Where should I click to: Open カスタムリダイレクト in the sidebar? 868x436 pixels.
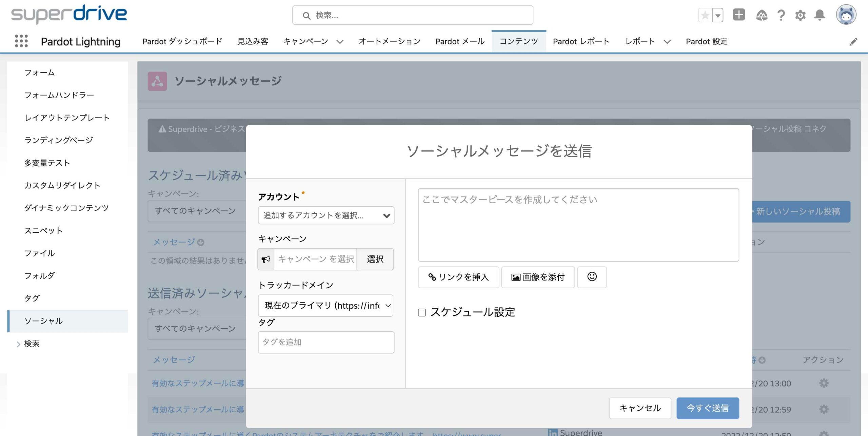pyautogui.click(x=62, y=185)
